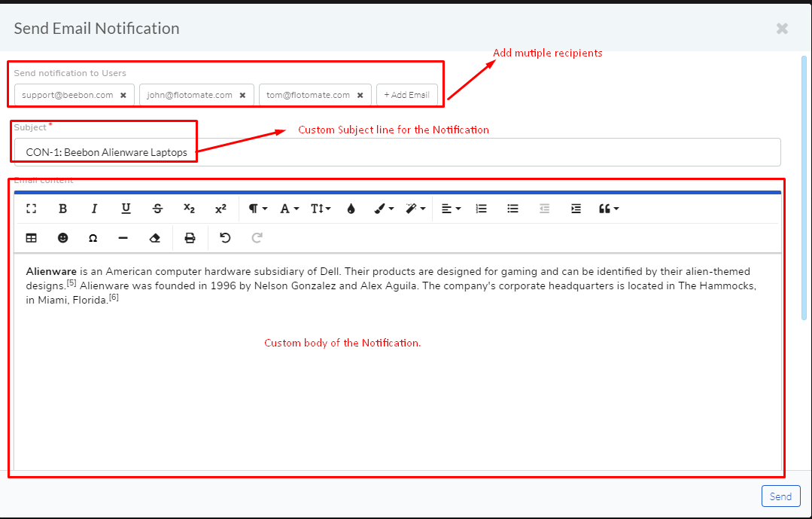Image resolution: width=812 pixels, height=519 pixels.
Task: Insert a horizontal line
Action: pos(123,238)
